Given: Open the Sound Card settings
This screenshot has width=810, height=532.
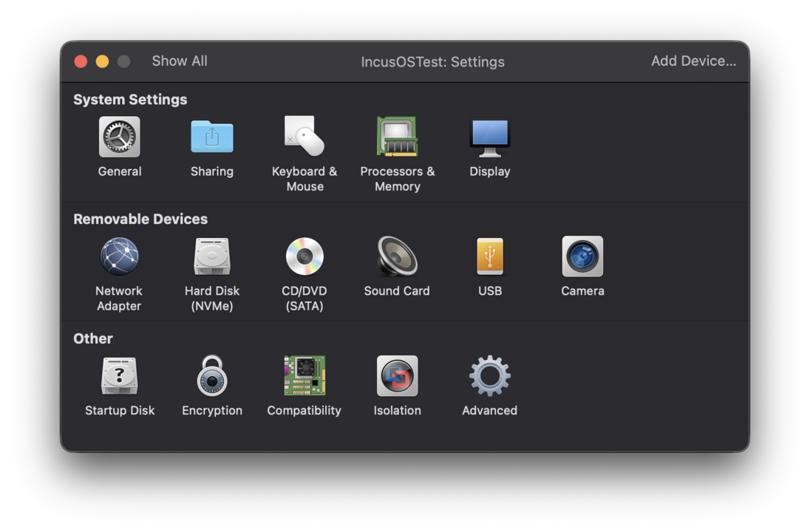Looking at the screenshot, I should [x=397, y=256].
